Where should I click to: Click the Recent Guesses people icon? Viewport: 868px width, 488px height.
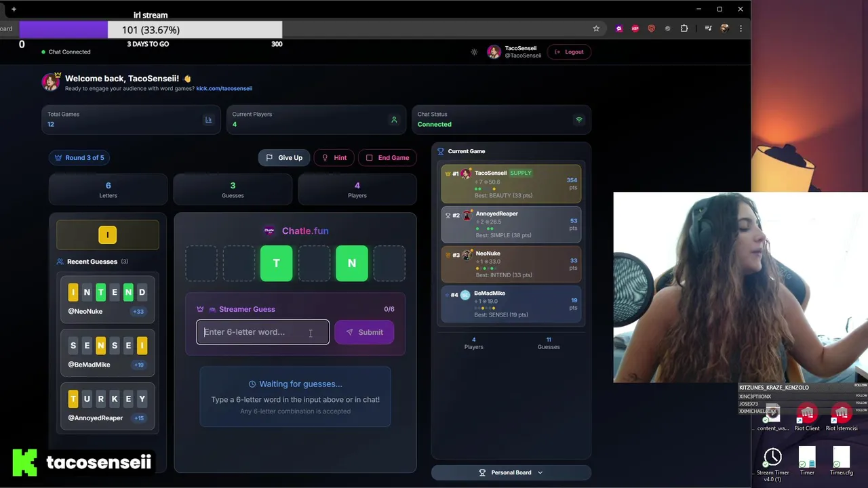60,262
